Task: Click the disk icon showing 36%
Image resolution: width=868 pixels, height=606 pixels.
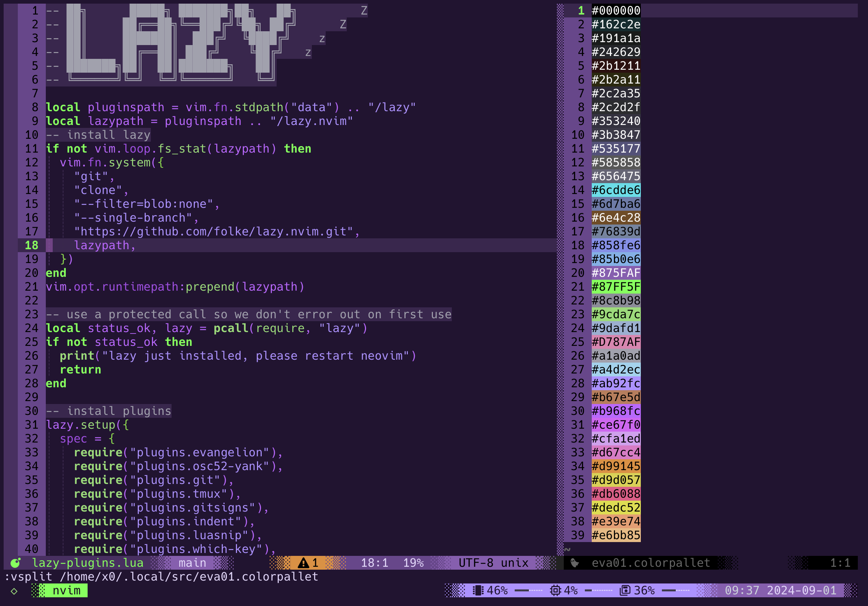Action: point(625,590)
